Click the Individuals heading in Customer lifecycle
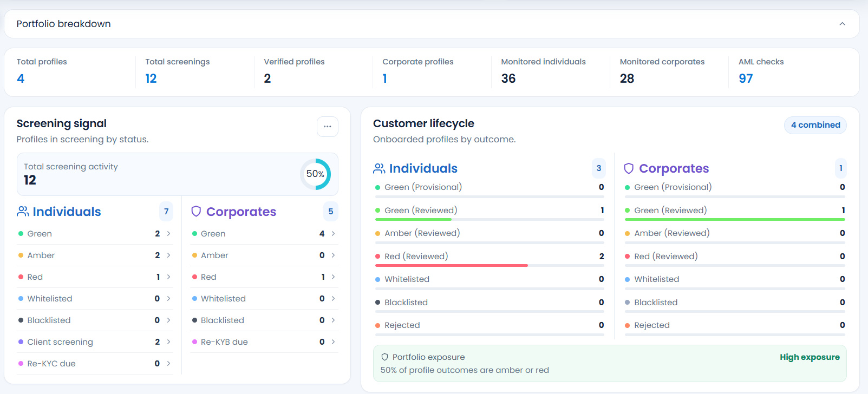Viewport: 868px width, 394px height. pyautogui.click(x=423, y=168)
